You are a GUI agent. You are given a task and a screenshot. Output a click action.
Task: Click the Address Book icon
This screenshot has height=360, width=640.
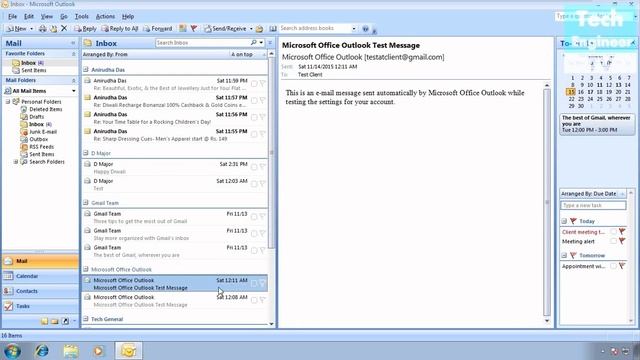pos(273,29)
